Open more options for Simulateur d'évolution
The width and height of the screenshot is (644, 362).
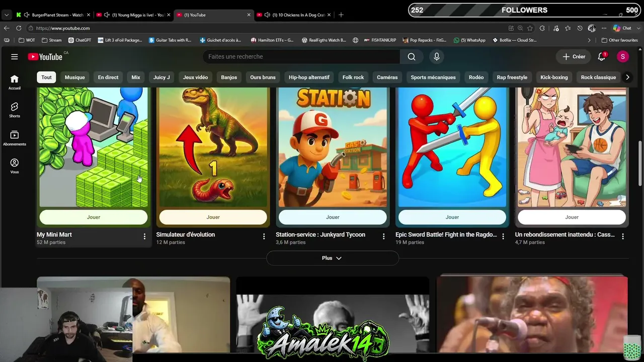coord(264,236)
